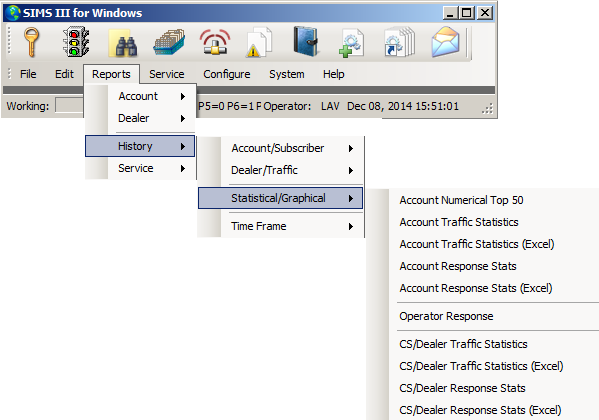Select Account Response Stats (Excel) entry
The image size is (599, 420).
click(476, 288)
